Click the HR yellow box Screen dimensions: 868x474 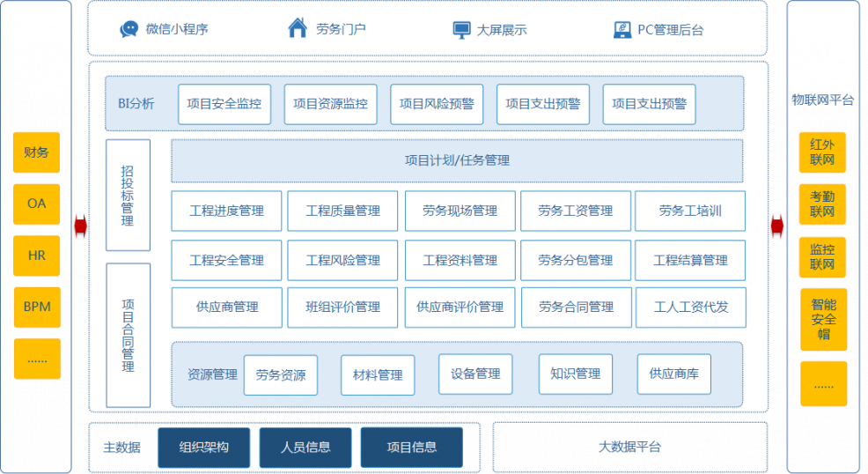coord(37,256)
